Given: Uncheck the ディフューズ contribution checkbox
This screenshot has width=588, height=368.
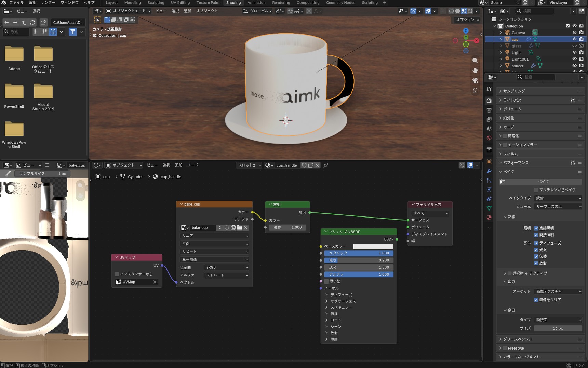Looking at the screenshot, I should pyautogui.click(x=536, y=243).
